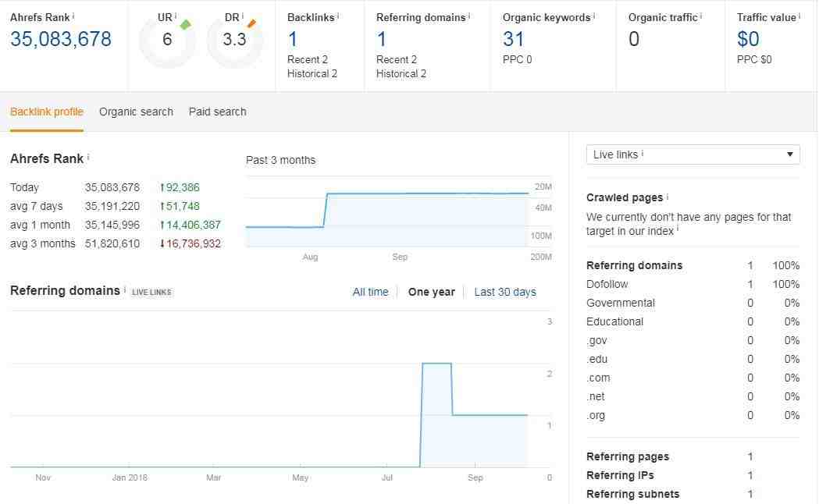Click the DR gauge showing 3.3

(x=234, y=40)
